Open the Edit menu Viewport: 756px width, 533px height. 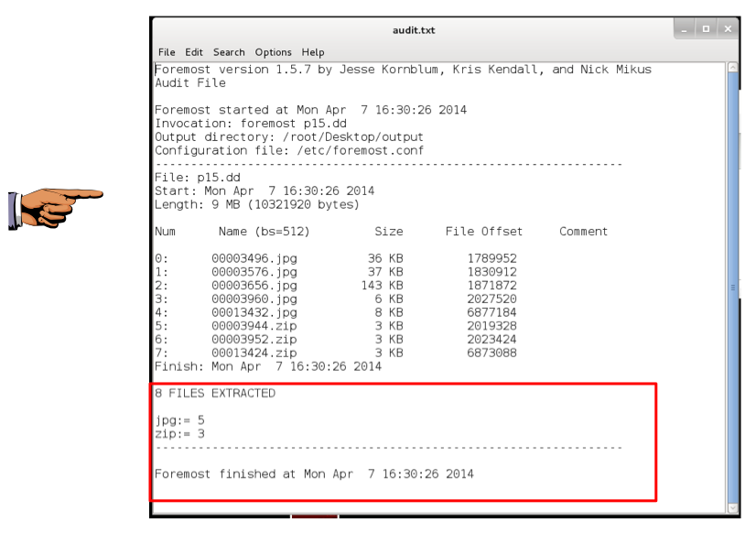pos(194,52)
